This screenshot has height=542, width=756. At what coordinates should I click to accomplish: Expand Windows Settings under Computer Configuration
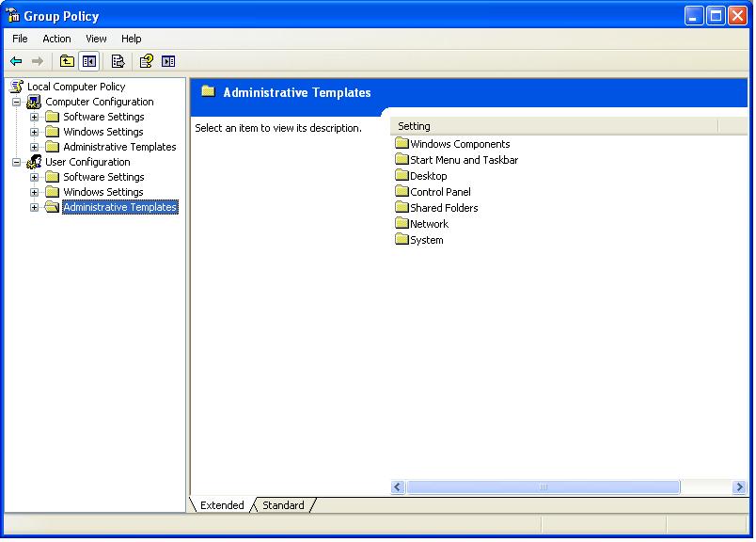click(x=34, y=132)
